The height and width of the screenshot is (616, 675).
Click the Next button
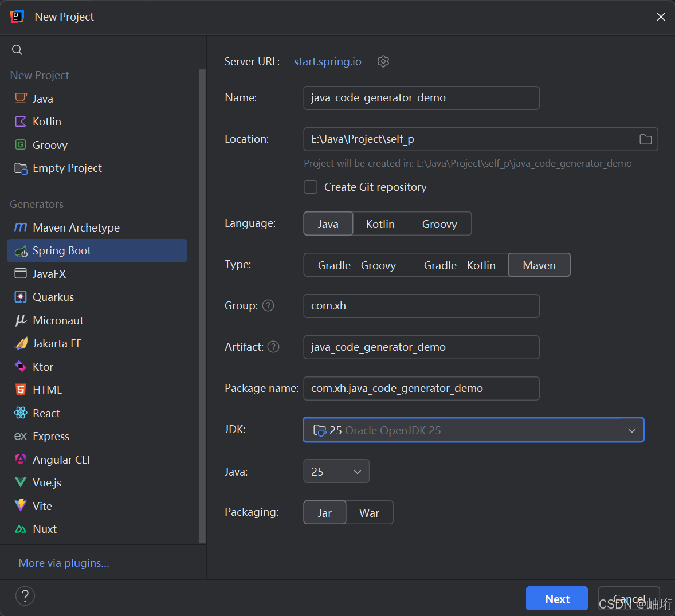tap(556, 598)
